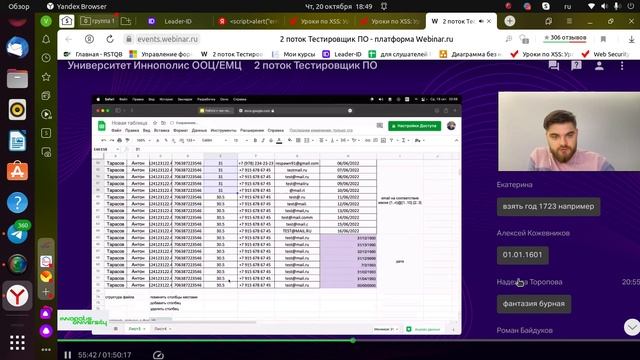Open the Управление фор bookmark

click(x=160, y=54)
